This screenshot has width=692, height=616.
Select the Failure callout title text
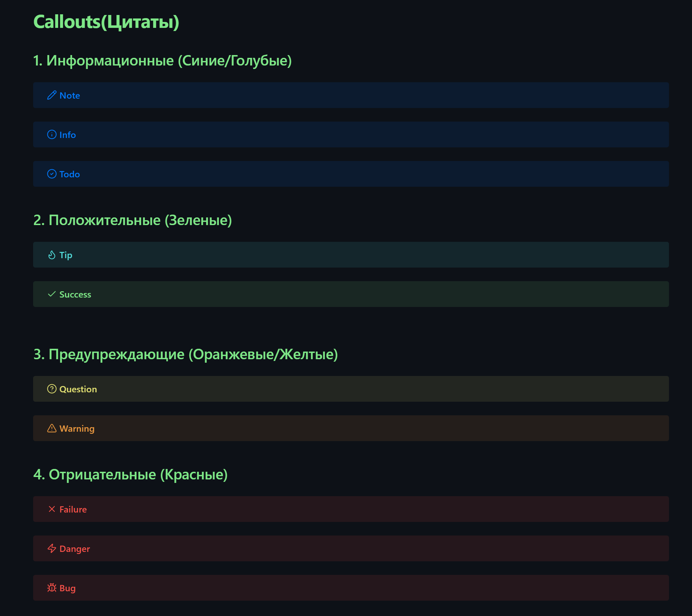click(x=73, y=509)
